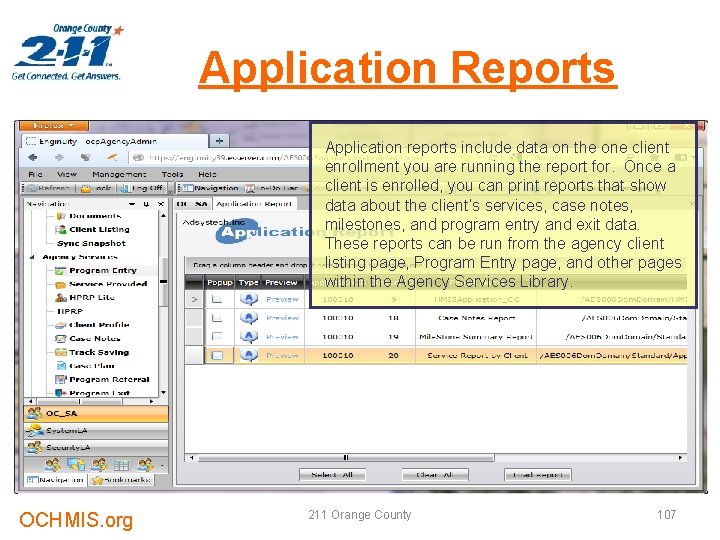
Task: Click the type icon in first report row
Action: pyautogui.click(x=249, y=299)
